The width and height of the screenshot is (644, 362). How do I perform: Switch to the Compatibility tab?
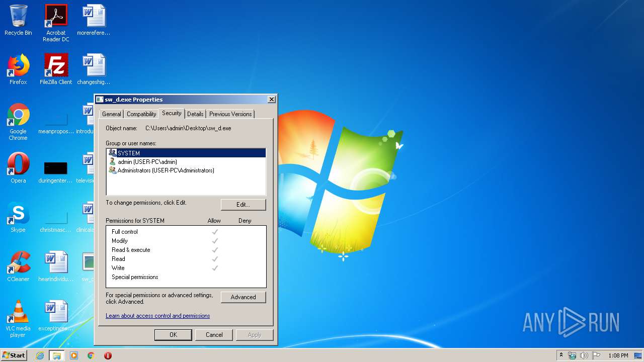pos(141,114)
